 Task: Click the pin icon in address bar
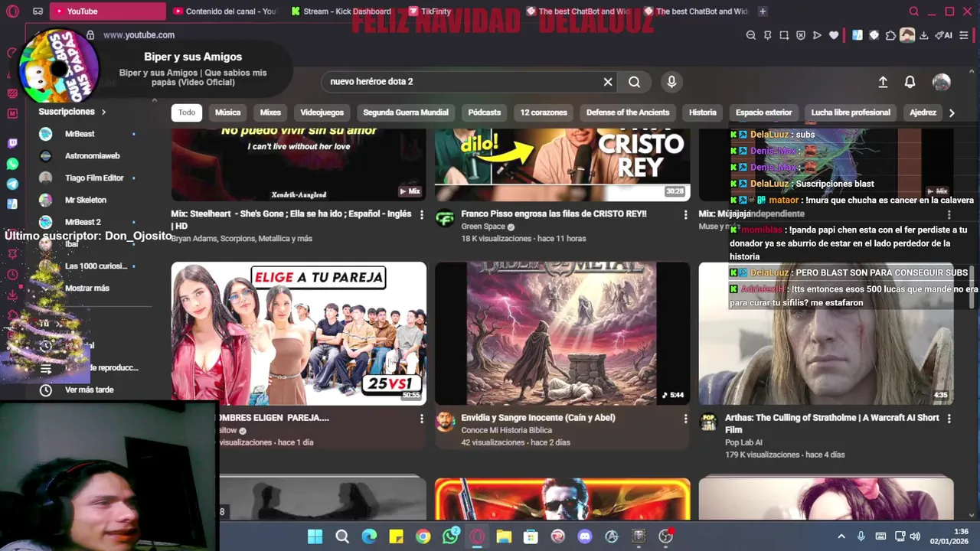pyautogui.click(x=767, y=35)
